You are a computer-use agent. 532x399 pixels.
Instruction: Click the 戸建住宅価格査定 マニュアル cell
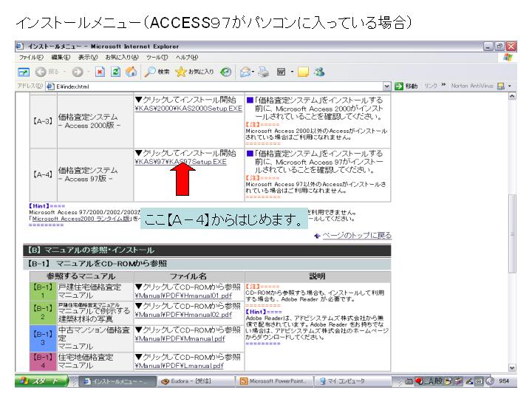[95, 291]
